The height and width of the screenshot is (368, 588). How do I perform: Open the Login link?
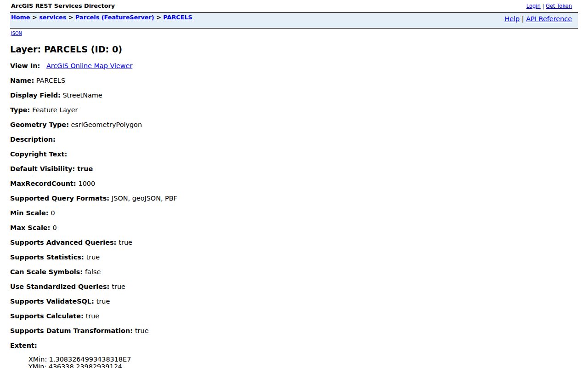[533, 6]
